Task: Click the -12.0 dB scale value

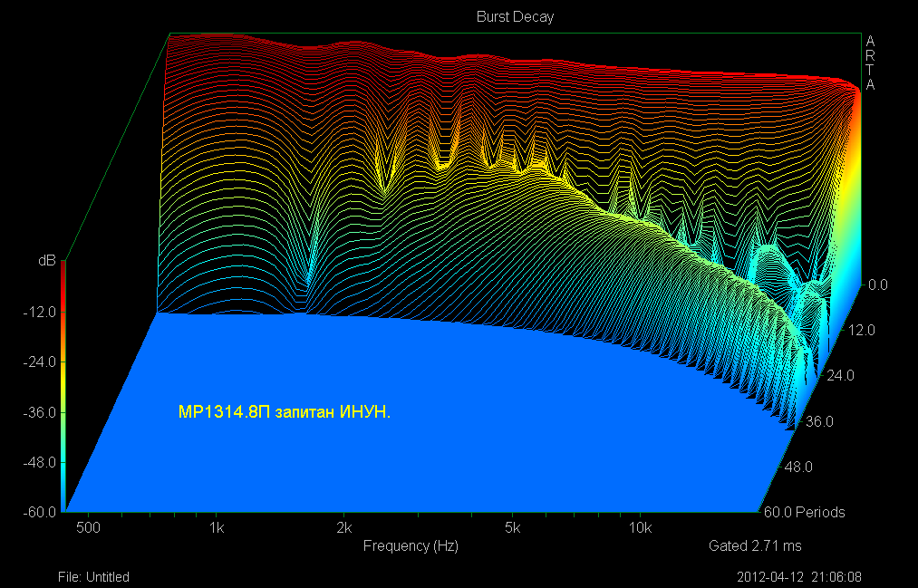Action: 40,313
